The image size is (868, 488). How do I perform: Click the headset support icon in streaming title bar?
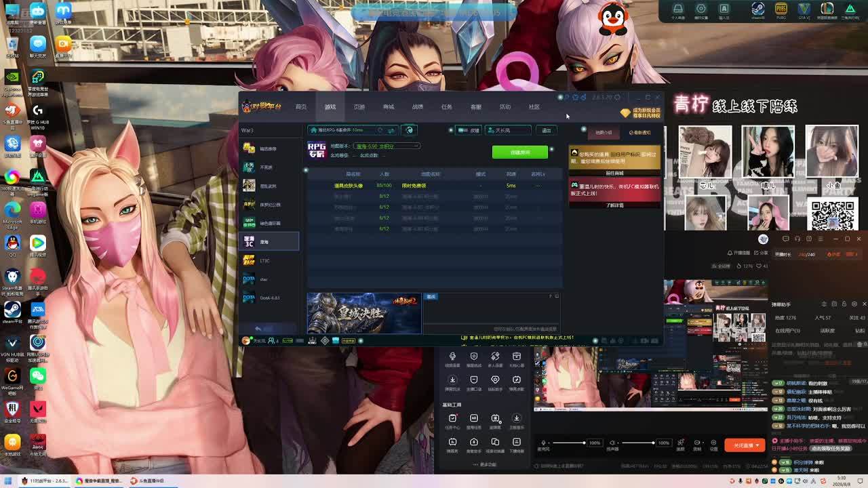click(798, 239)
